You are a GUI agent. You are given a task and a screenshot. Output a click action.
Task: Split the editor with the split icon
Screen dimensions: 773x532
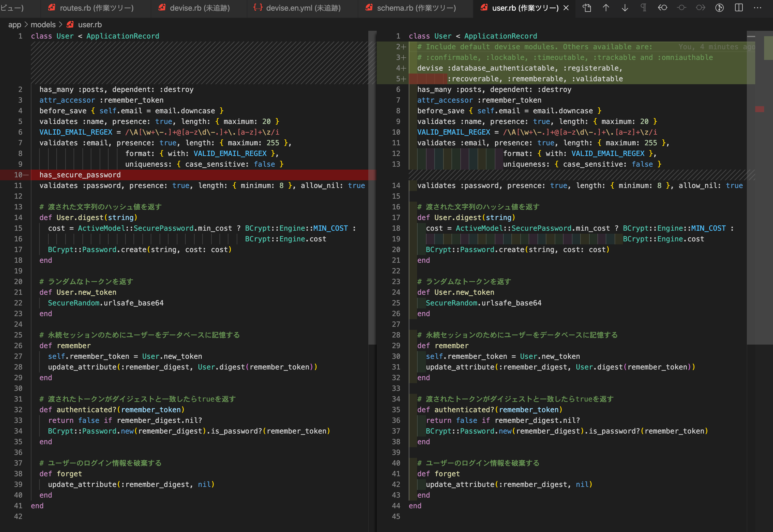click(x=739, y=8)
